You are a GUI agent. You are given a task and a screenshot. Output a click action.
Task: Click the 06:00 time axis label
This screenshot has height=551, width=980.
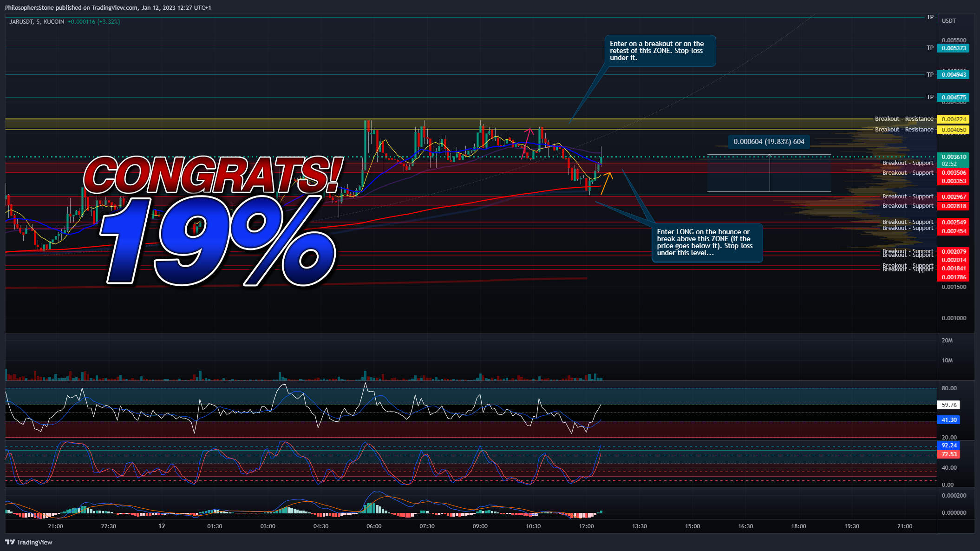pyautogui.click(x=374, y=526)
